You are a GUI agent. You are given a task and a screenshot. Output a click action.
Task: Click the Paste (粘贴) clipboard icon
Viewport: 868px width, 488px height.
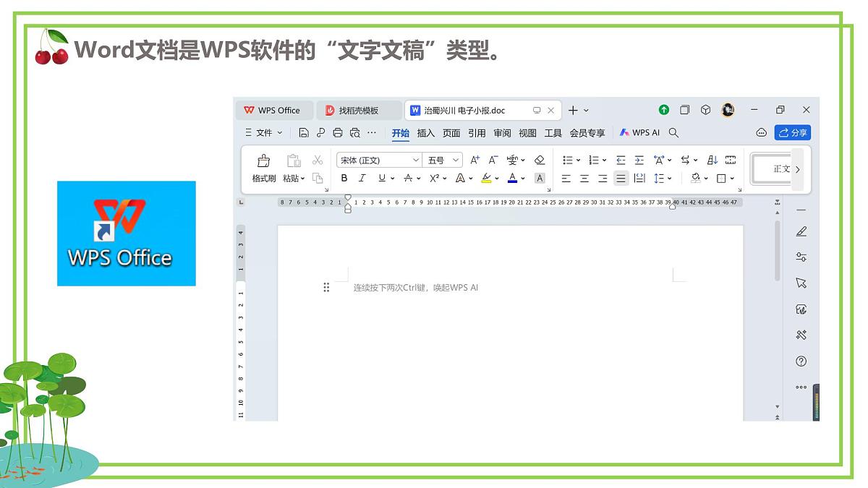point(293,160)
